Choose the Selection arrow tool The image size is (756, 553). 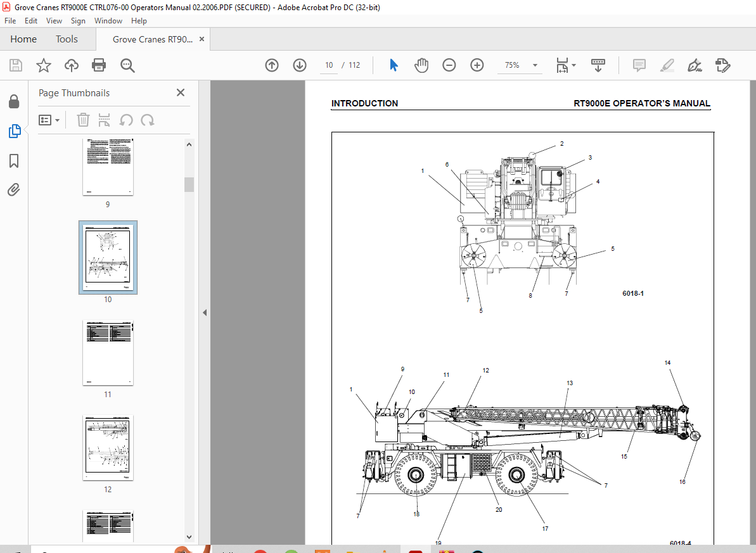click(394, 65)
